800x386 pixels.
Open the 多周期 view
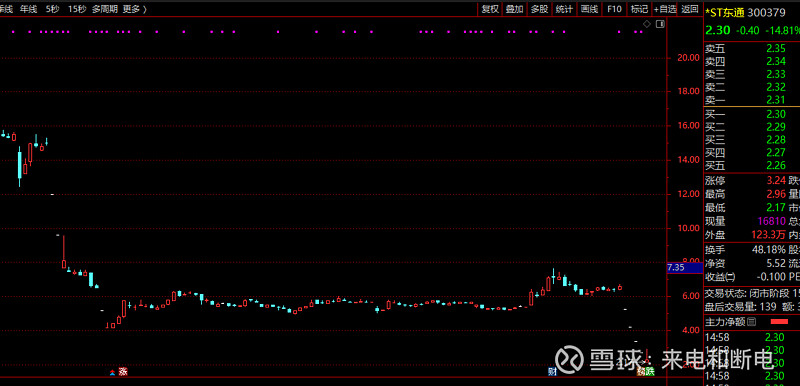coord(105,9)
